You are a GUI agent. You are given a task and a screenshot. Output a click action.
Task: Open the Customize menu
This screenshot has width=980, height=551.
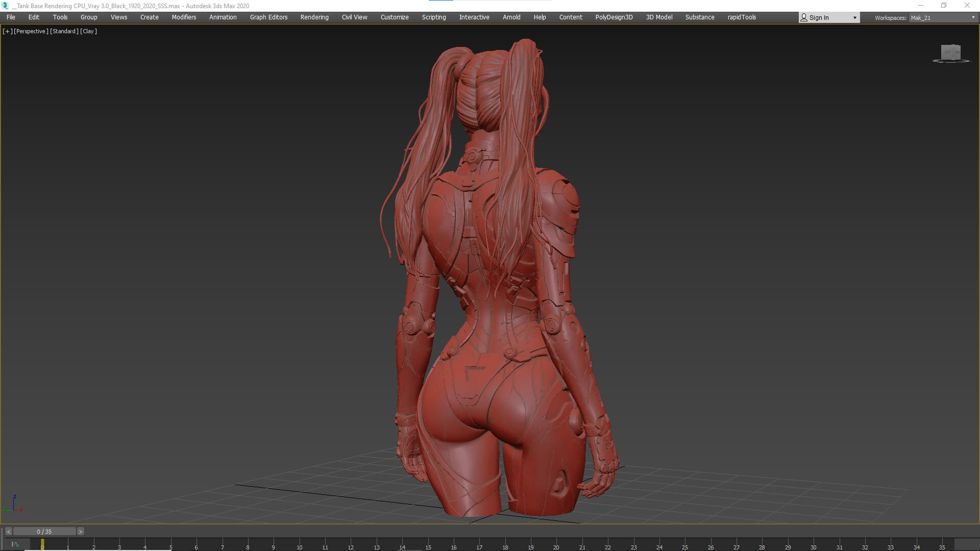[x=395, y=17]
